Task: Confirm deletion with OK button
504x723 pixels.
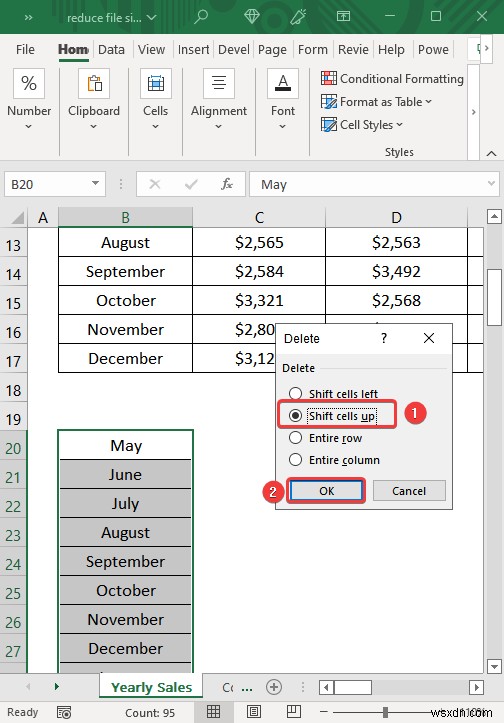Action: coord(326,491)
